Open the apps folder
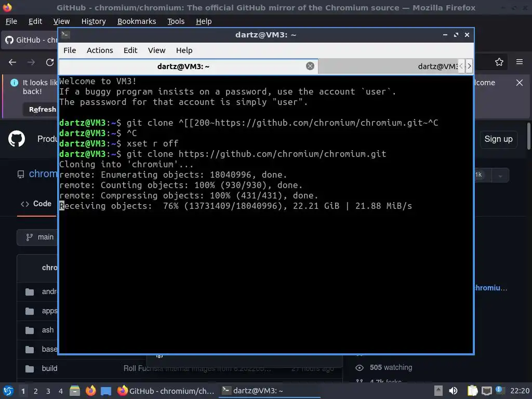 click(x=49, y=311)
